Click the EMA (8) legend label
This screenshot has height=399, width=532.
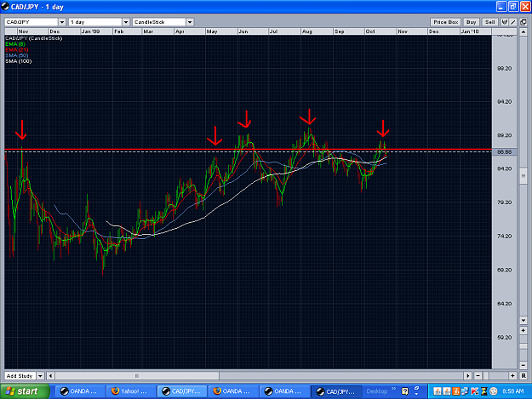[15, 44]
